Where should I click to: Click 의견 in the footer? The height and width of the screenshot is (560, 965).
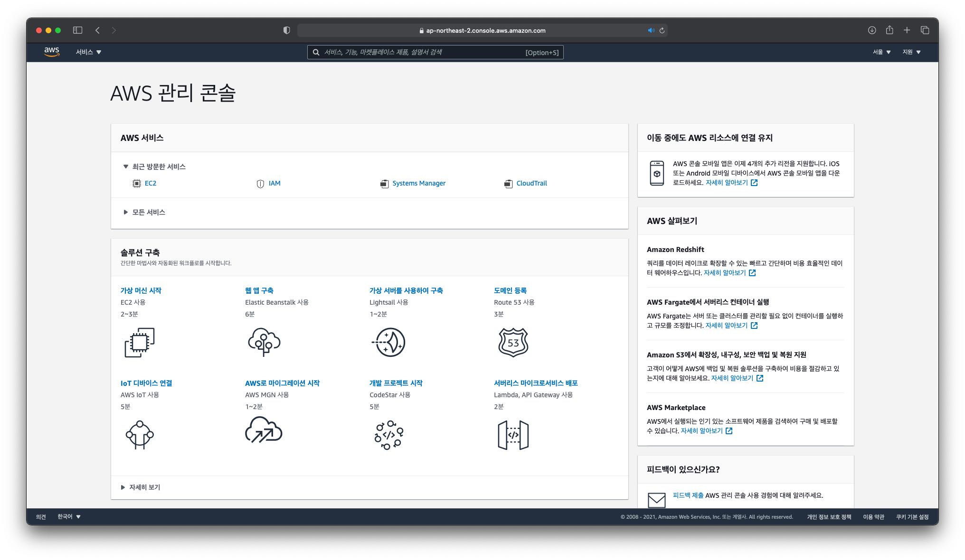[x=41, y=517]
